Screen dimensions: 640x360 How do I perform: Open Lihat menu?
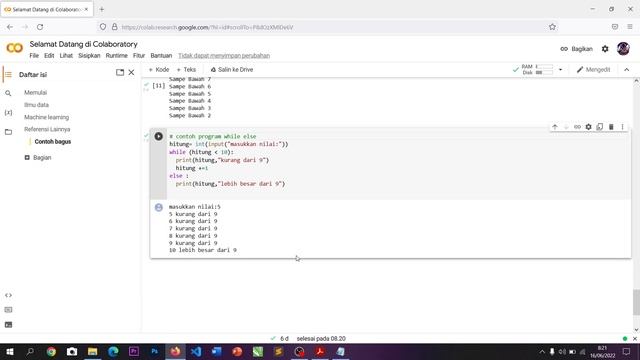coord(66,56)
